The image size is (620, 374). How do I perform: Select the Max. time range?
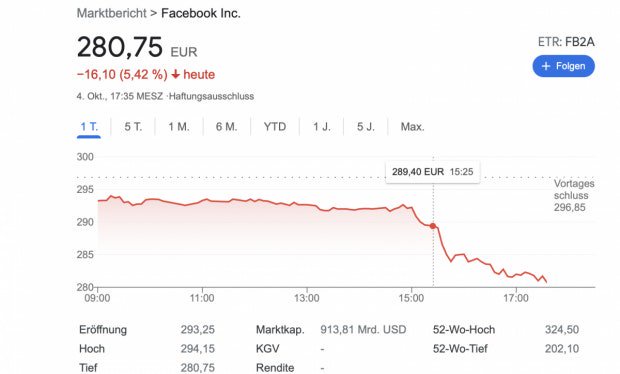coord(412,127)
